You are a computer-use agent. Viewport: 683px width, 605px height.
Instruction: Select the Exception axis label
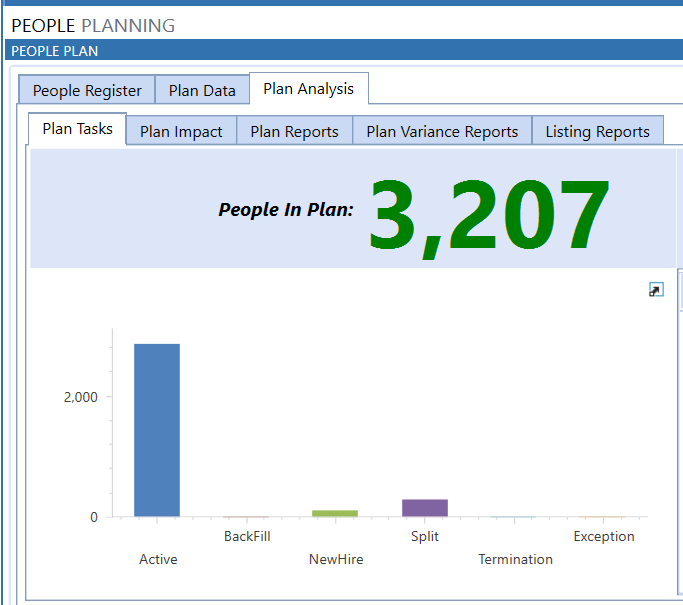tap(604, 536)
